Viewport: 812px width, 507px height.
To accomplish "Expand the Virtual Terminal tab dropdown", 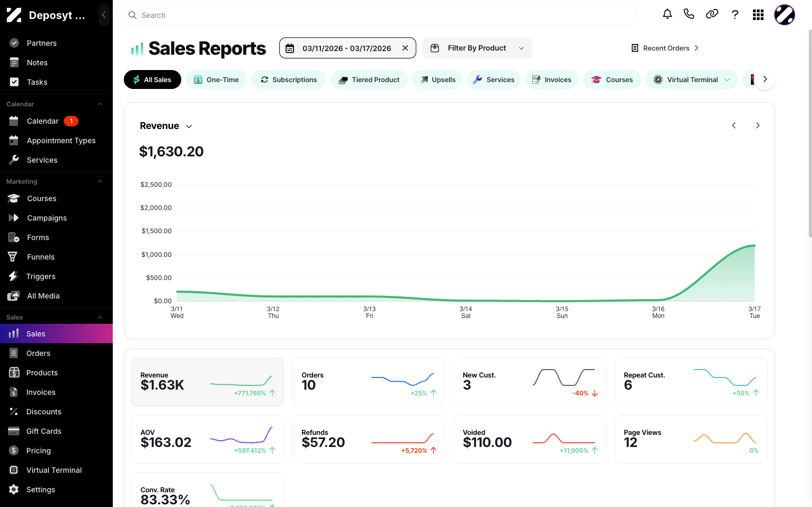I will point(728,80).
